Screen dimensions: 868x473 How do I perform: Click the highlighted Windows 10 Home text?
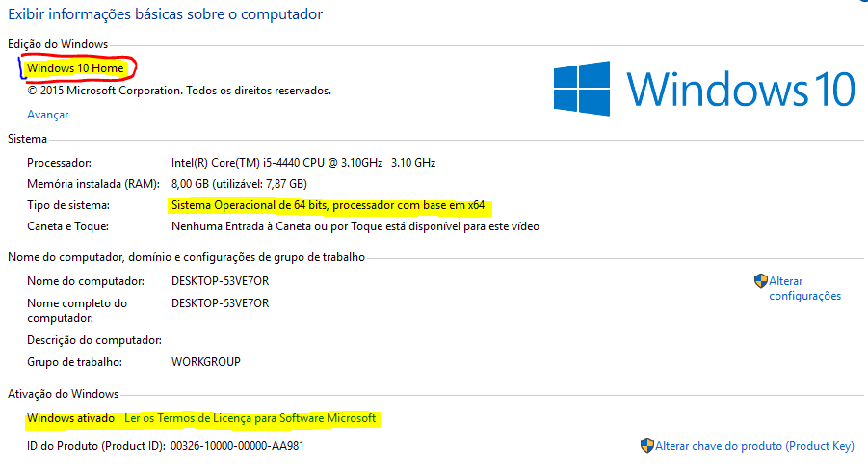point(75,68)
